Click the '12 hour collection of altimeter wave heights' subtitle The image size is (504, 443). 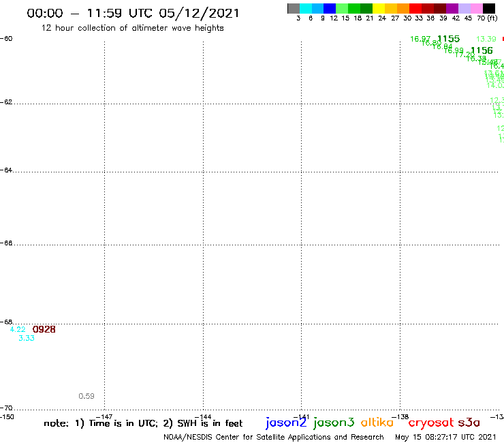pos(132,28)
